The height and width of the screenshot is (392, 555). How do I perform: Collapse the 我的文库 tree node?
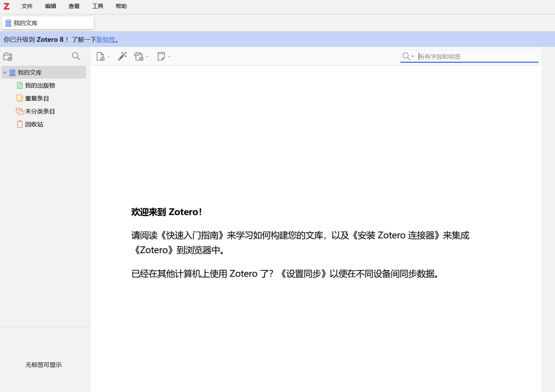(5, 72)
